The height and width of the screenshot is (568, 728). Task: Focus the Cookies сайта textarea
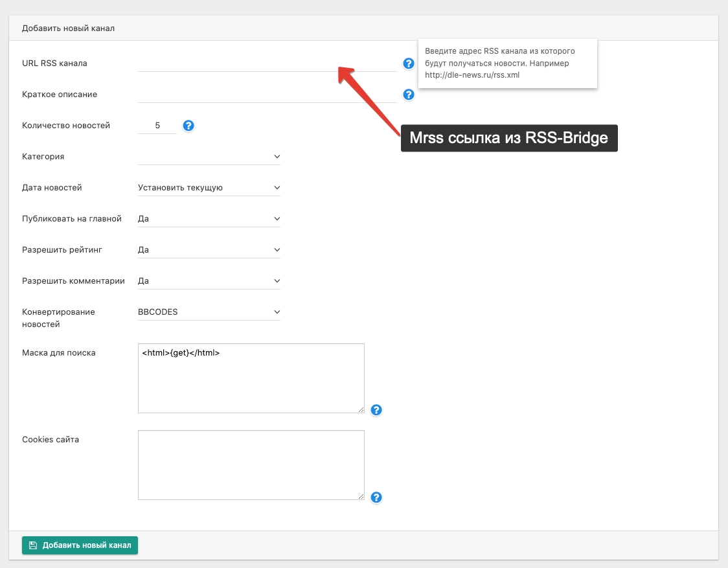tap(251, 464)
